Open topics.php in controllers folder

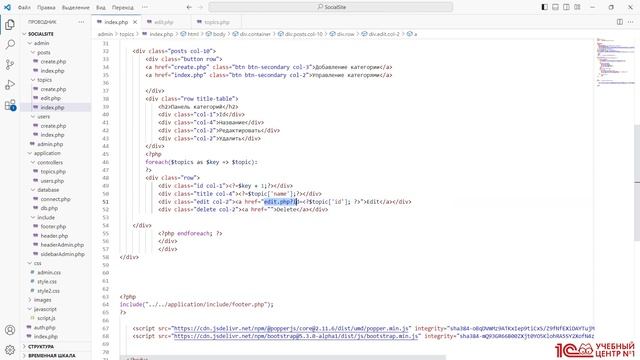[53, 172]
